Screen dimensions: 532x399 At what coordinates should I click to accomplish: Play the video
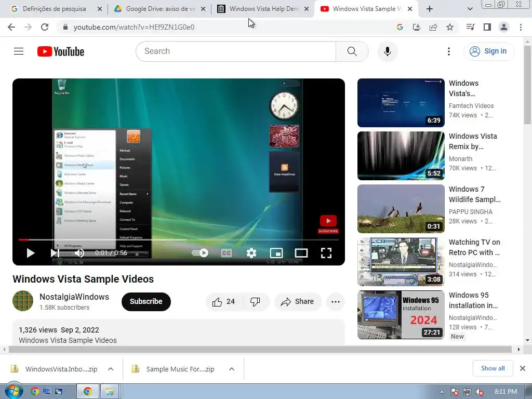coord(31,253)
